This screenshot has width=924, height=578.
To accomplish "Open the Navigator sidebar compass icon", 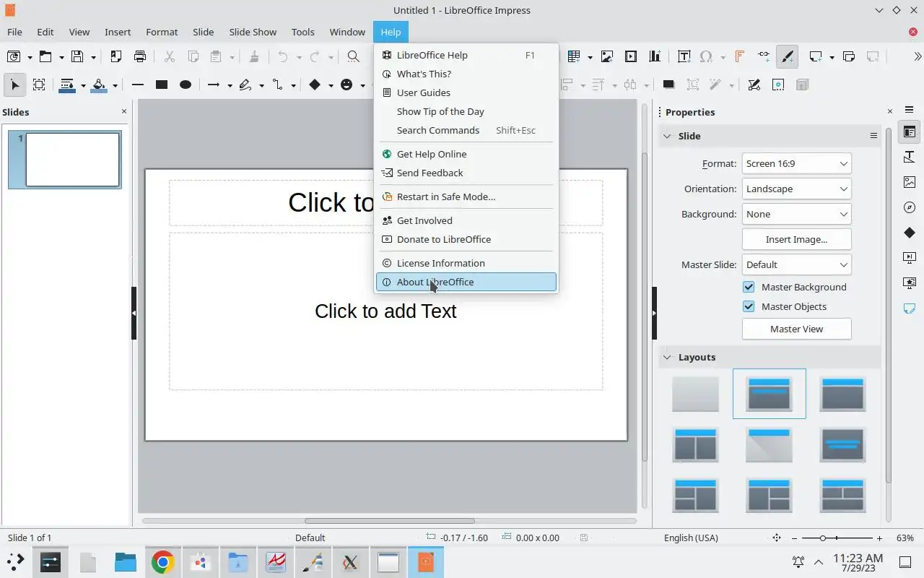I will (909, 207).
